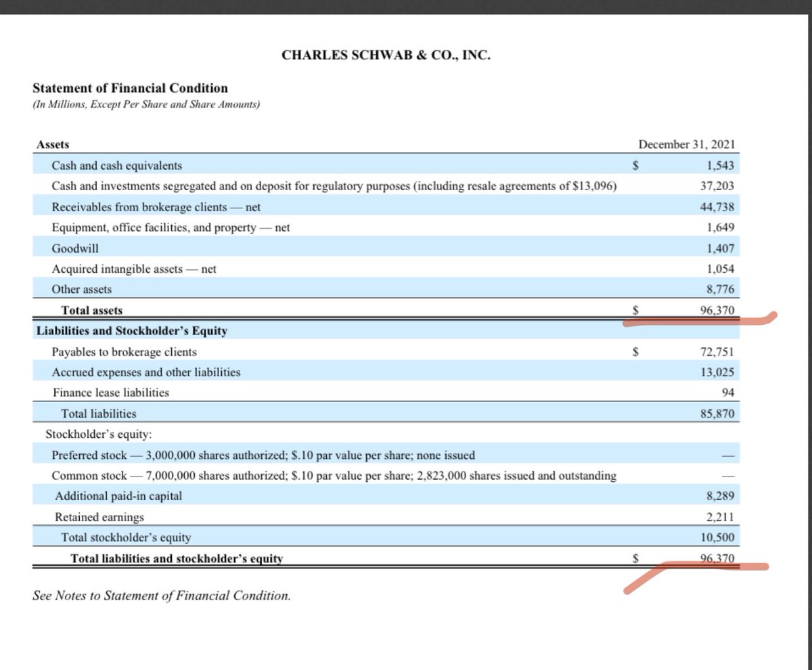Select the 'Statement of Financial Condition' title
This screenshot has height=670, width=812.
coord(130,88)
